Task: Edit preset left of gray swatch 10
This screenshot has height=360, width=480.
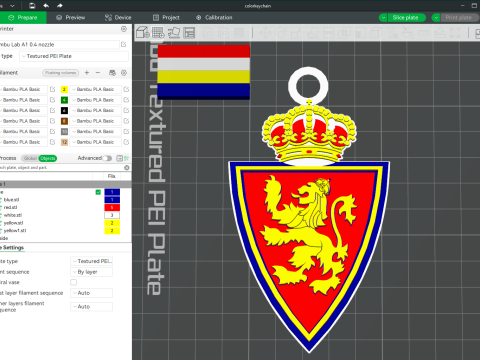Action: (x=52, y=131)
